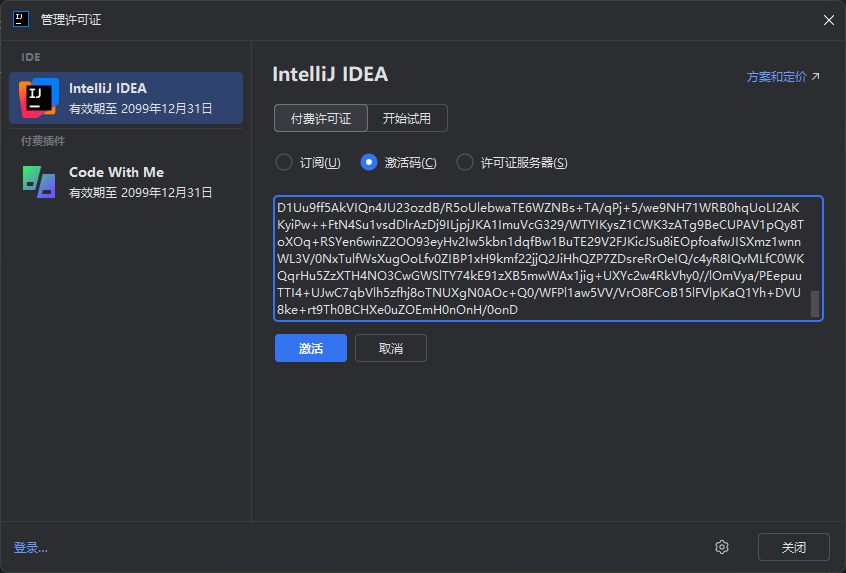This screenshot has height=573, width=846.
Task: Click the Code With Me plugin icon
Action: 39,182
